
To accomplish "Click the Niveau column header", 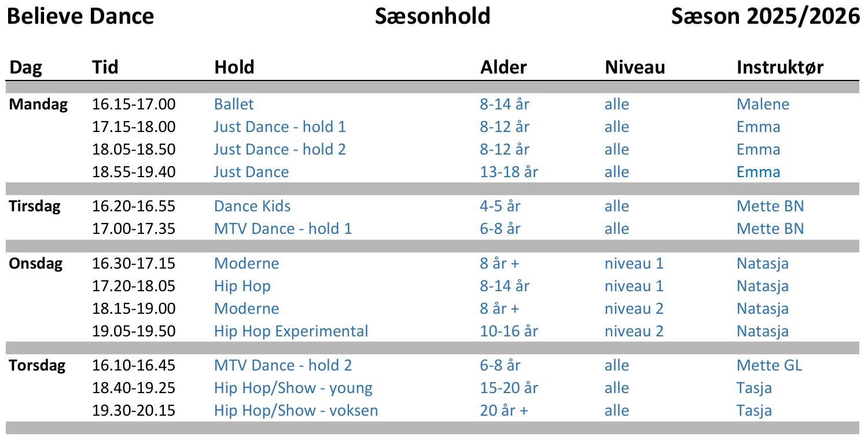I will pyautogui.click(x=635, y=67).
